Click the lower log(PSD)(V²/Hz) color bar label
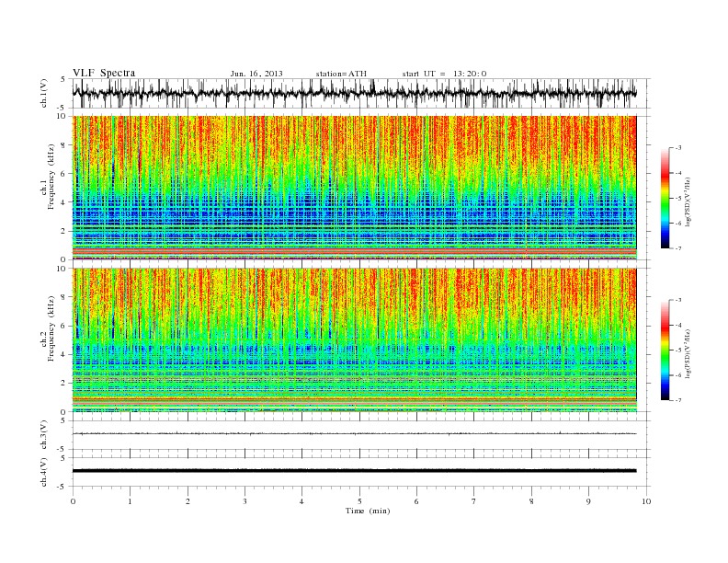Screen dimensions: 728x563 click(x=688, y=353)
